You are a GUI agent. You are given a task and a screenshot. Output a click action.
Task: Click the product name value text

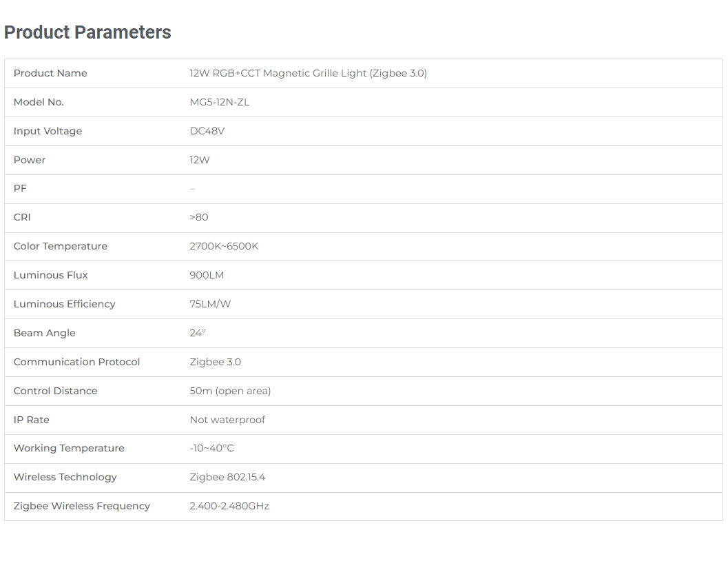click(x=309, y=73)
